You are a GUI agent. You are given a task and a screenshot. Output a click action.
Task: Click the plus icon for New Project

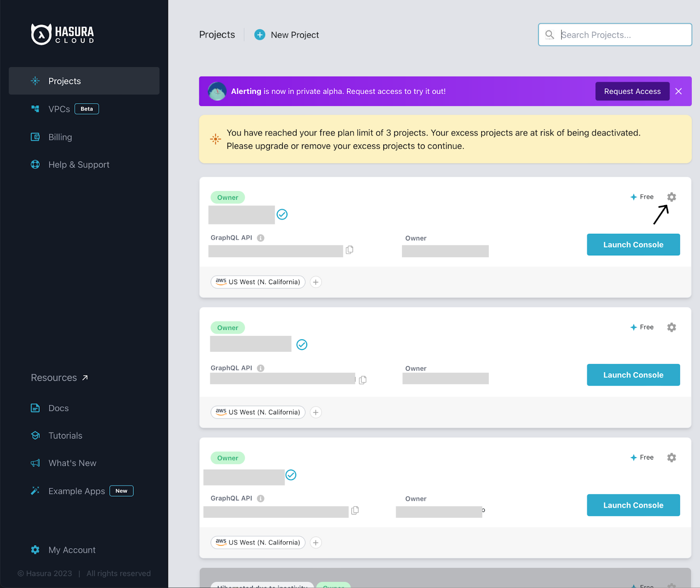[x=260, y=35]
